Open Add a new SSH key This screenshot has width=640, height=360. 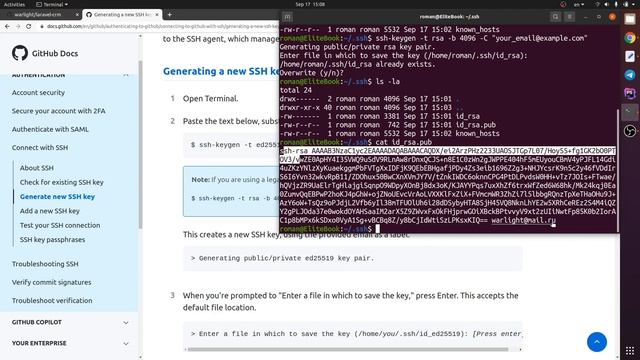pyautogui.click(x=50, y=211)
